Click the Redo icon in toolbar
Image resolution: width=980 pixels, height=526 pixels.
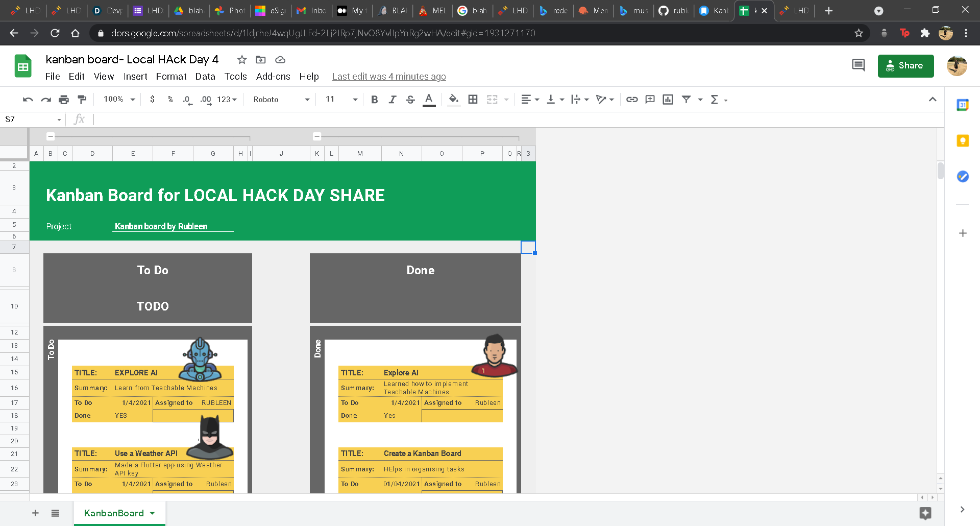pyautogui.click(x=46, y=100)
